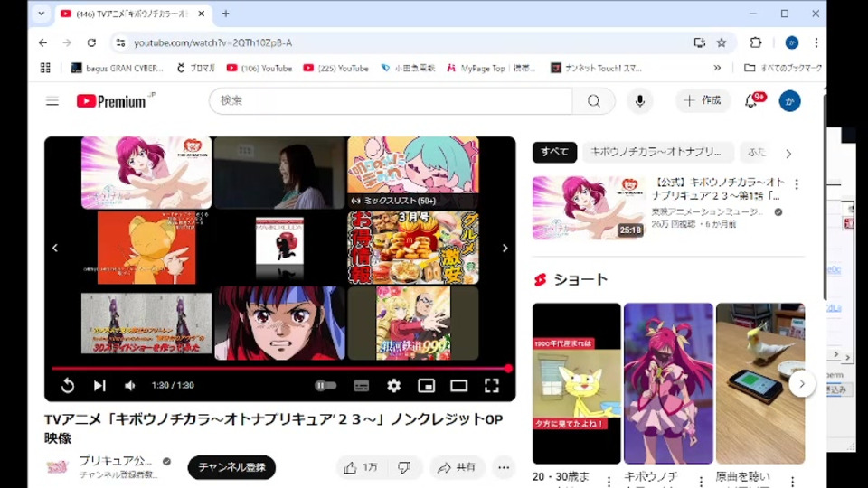Open the 1990年代生まれは short
The height and width of the screenshot is (488, 868).
coord(576,383)
